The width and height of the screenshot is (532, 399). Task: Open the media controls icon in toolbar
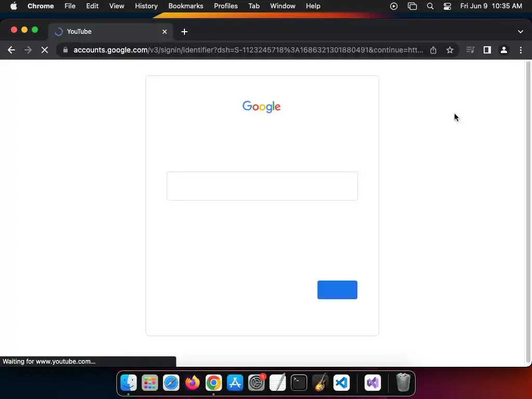click(x=470, y=50)
